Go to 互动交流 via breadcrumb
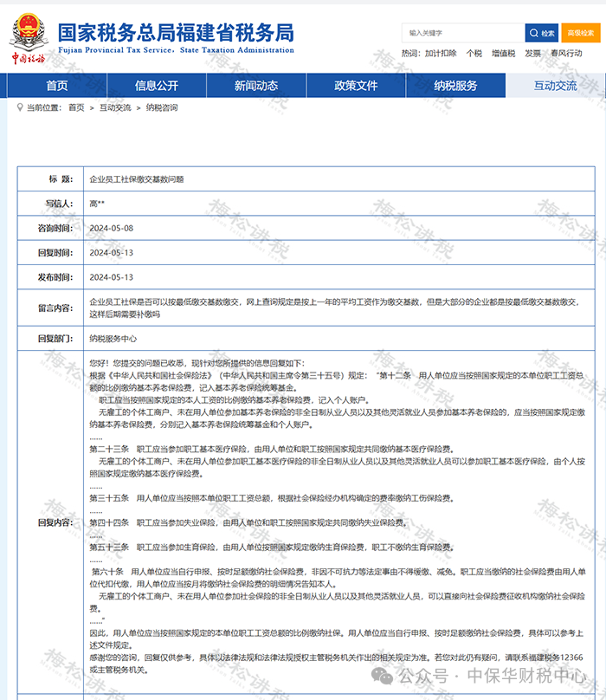606x700 pixels. click(115, 107)
